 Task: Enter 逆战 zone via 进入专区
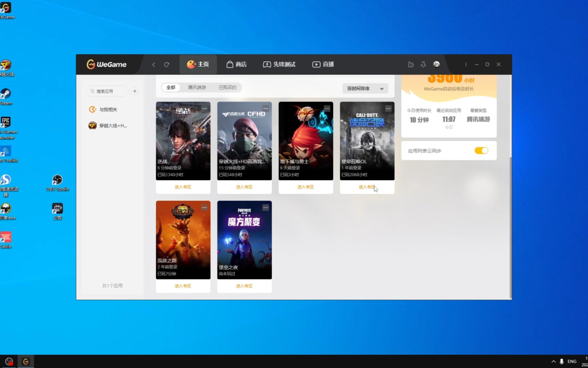pos(183,187)
